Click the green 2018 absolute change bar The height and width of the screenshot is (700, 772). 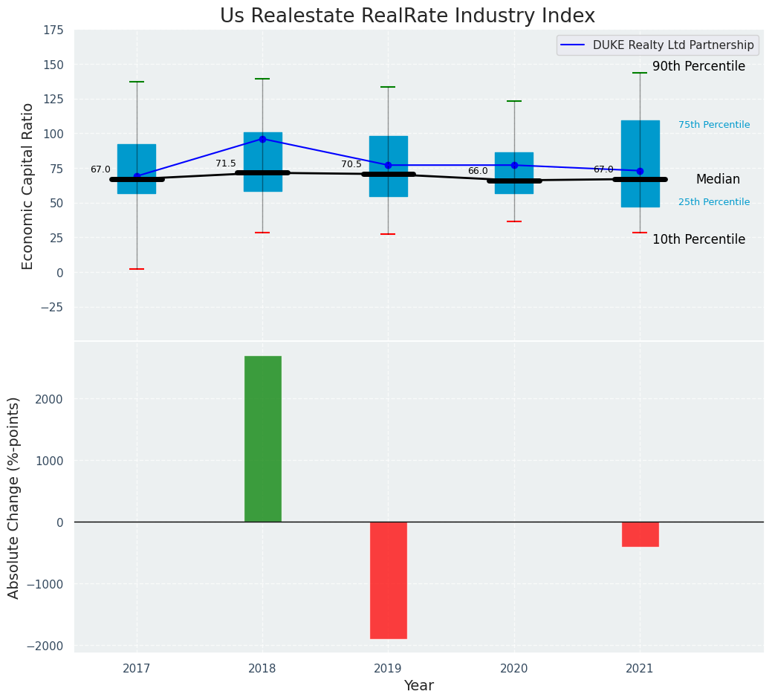coord(262,438)
